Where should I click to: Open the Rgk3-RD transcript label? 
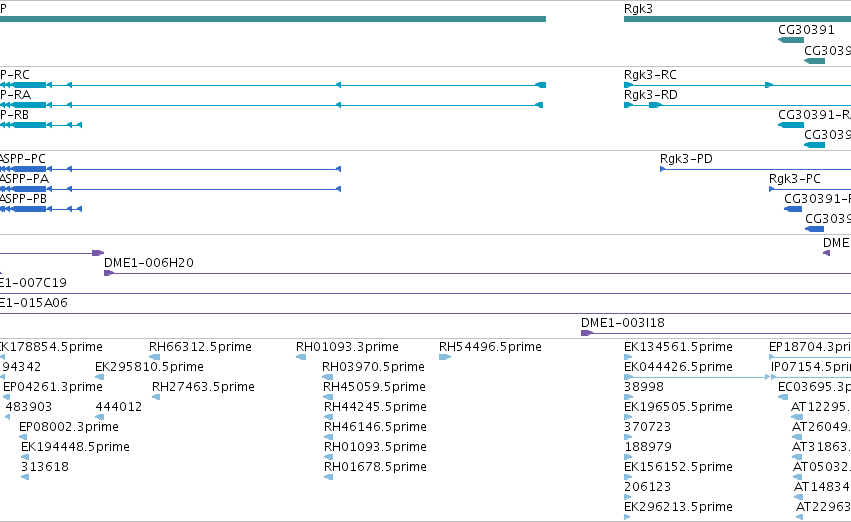(651, 95)
